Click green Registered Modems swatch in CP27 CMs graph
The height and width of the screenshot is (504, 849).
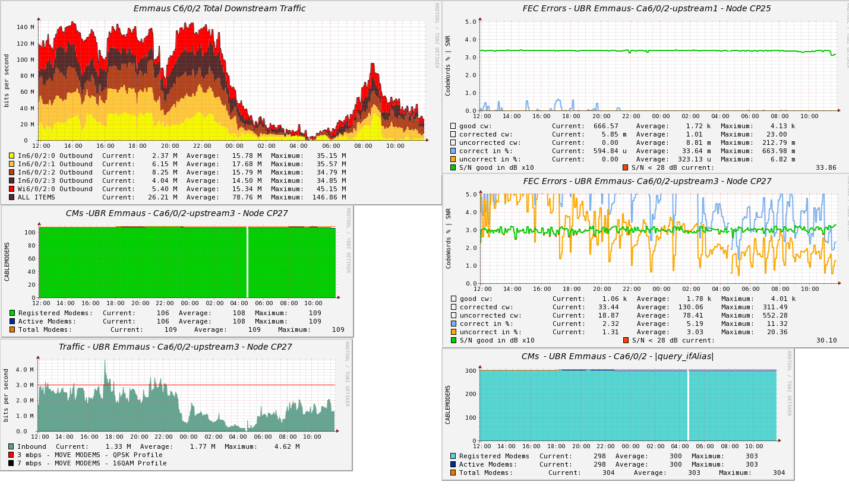[x=12, y=313]
